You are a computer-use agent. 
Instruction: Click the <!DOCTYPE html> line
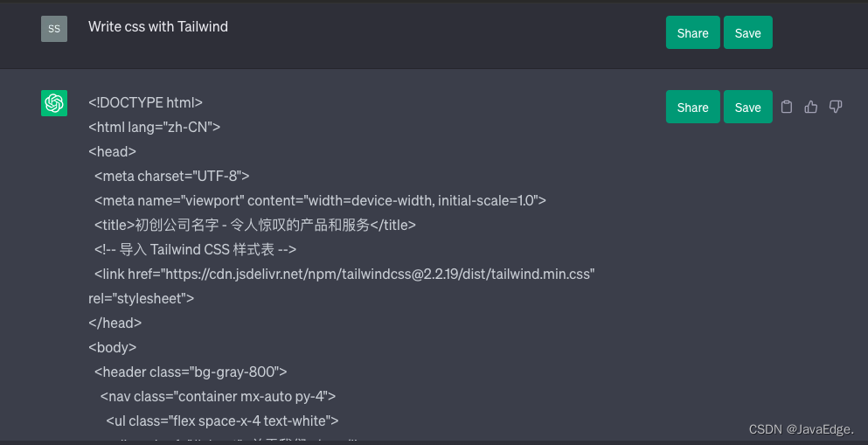coord(146,102)
